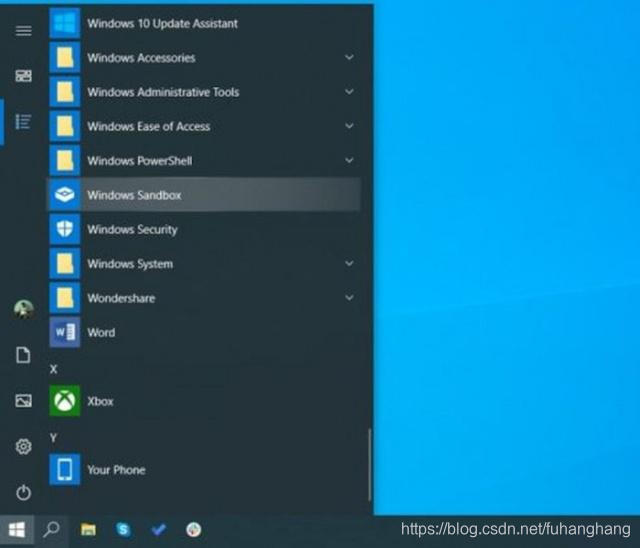Expand Windows Administrative Tools chevron
Screen dimensions: 640x548
pyautogui.click(x=349, y=91)
